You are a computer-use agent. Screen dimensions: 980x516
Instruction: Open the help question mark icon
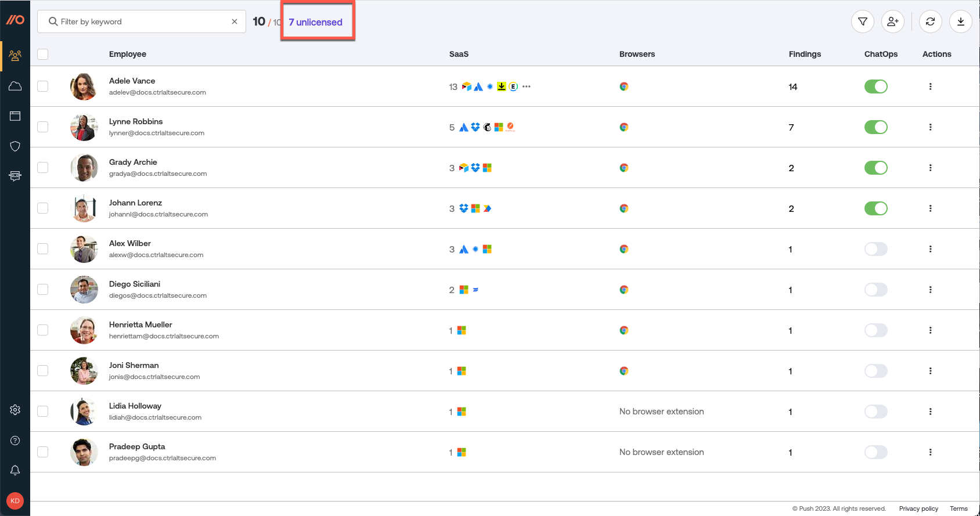pyautogui.click(x=15, y=441)
